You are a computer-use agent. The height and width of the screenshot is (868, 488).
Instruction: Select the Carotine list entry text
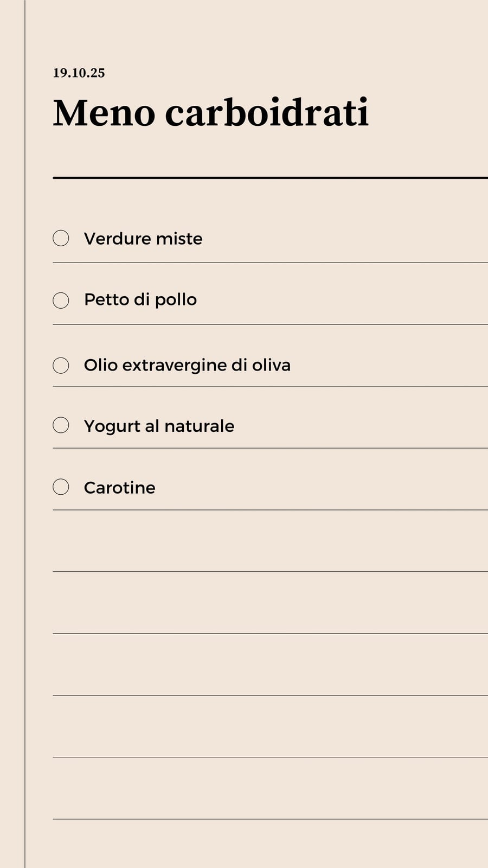[x=119, y=488]
